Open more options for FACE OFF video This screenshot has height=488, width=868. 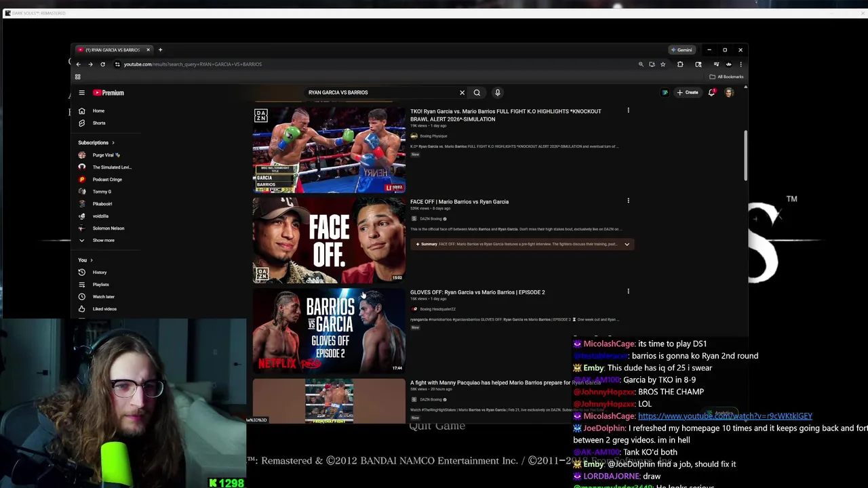click(628, 201)
